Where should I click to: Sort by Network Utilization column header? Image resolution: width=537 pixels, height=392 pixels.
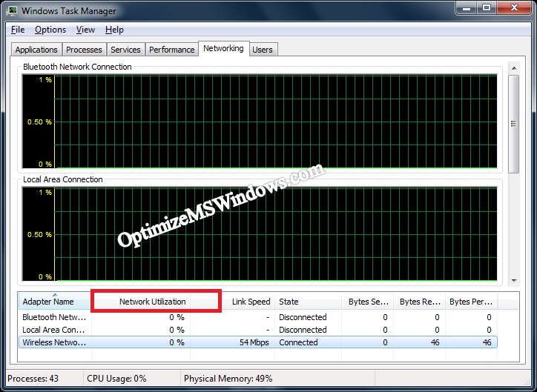click(141, 302)
